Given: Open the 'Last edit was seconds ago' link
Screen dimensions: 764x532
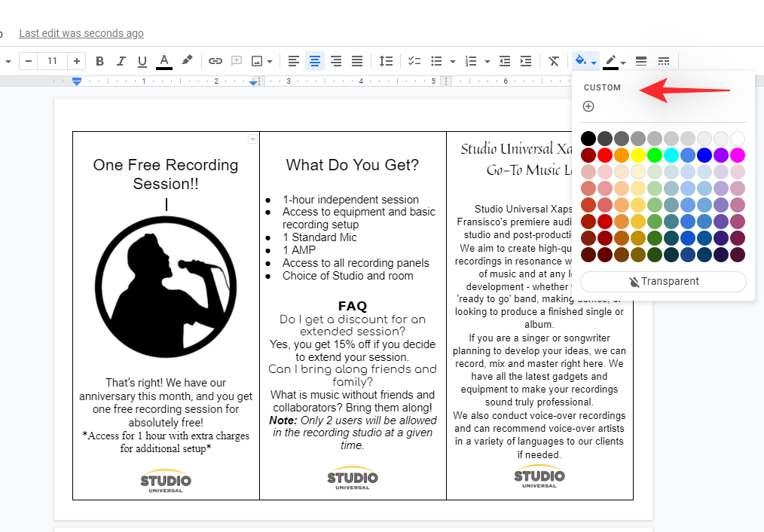Looking at the screenshot, I should (x=81, y=33).
